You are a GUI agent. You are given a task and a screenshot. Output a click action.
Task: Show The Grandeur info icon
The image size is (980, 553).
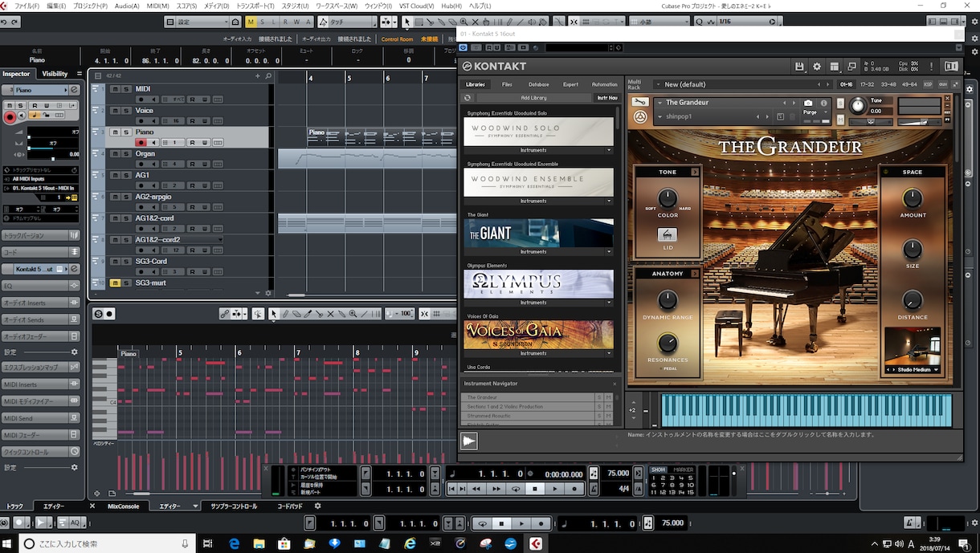pos(823,103)
